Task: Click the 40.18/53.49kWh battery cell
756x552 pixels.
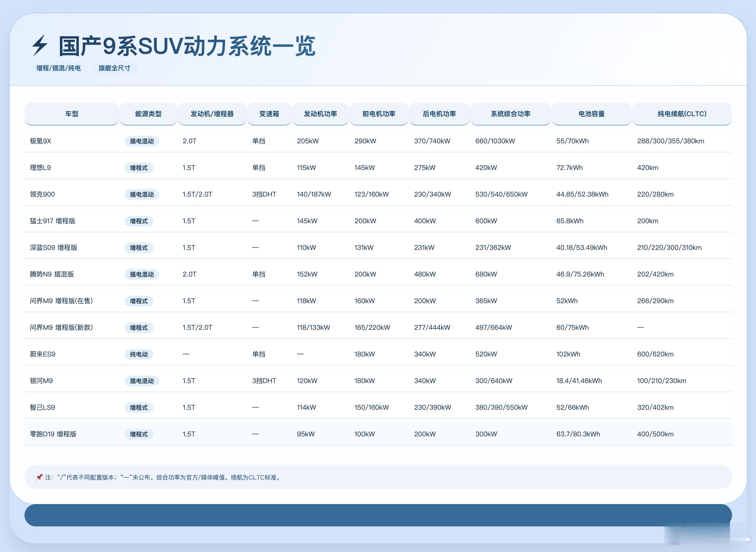Action: (x=581, y=247)
